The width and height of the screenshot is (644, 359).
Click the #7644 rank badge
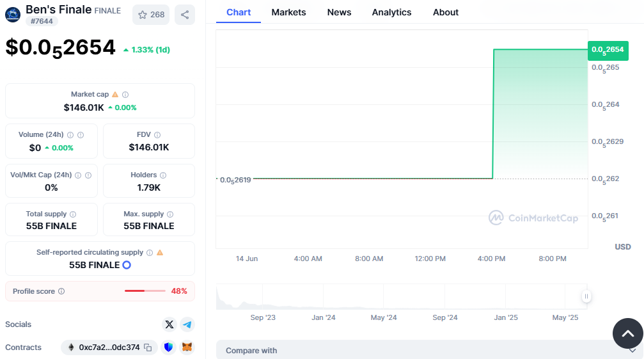pos(42,21)
